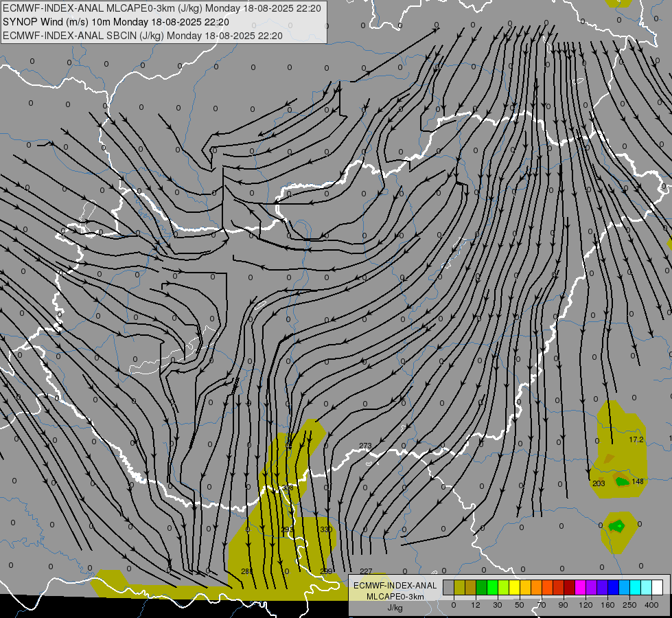Click the white swatch ending the color scale
This screenshot has width=672, height=618.
[658, 587]
